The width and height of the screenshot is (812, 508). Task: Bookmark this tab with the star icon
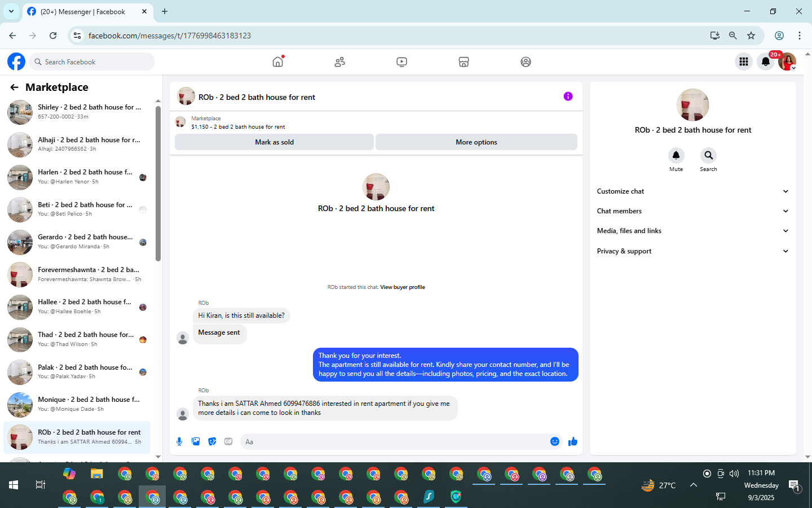[x=751, y=36]
